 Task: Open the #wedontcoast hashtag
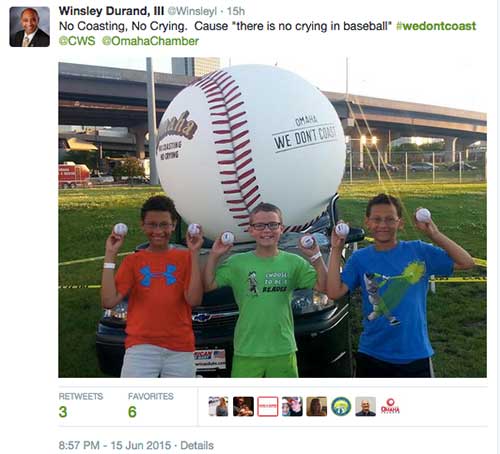click(x=436, y=26)
